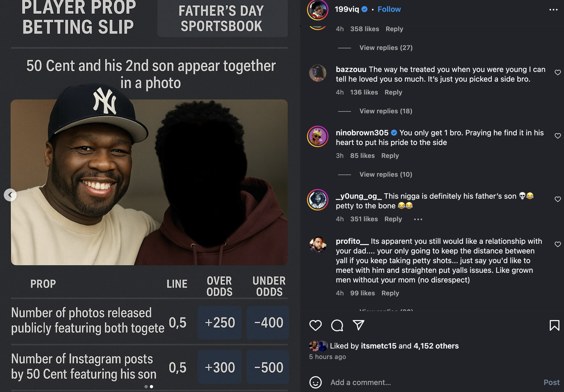
Task: Reply to _y0ung_og_ comment
Action: click(x=393, y=219)
